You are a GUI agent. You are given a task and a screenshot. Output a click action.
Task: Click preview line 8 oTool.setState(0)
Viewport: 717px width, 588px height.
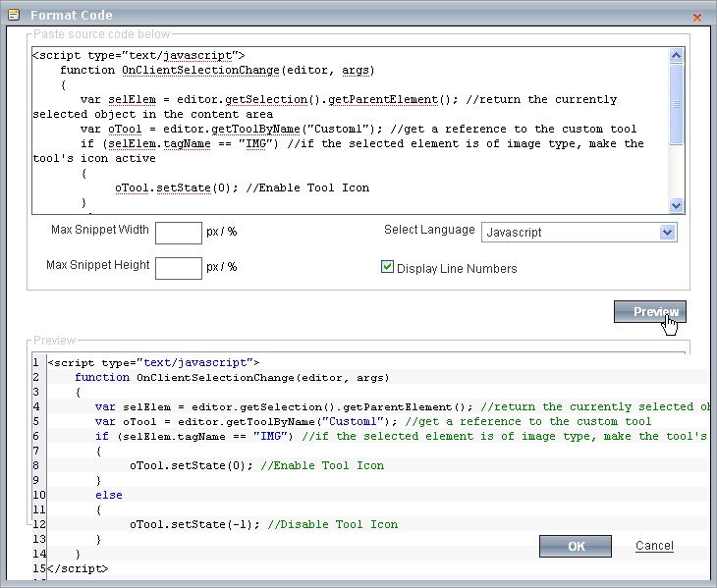[257, 465]
